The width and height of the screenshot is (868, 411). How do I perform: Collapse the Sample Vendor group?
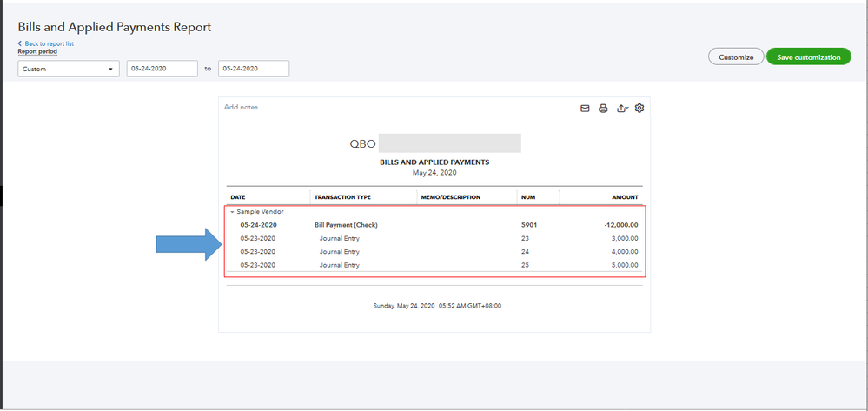[x=232, y=211]
